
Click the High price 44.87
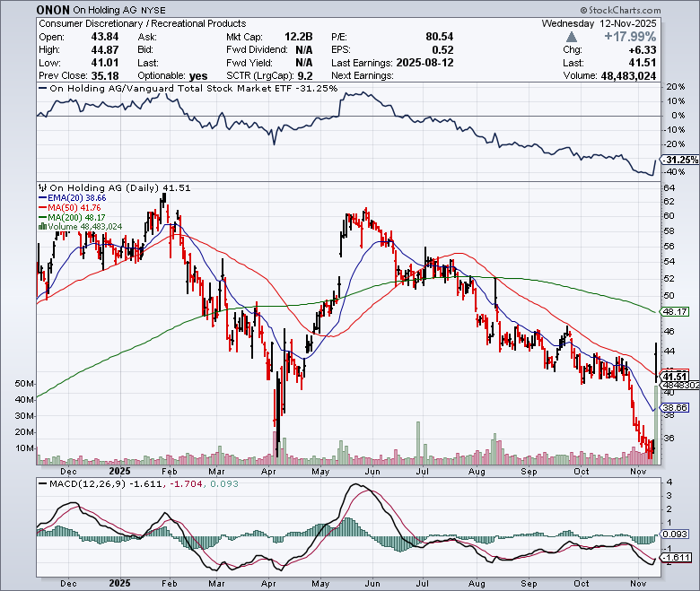104,50
